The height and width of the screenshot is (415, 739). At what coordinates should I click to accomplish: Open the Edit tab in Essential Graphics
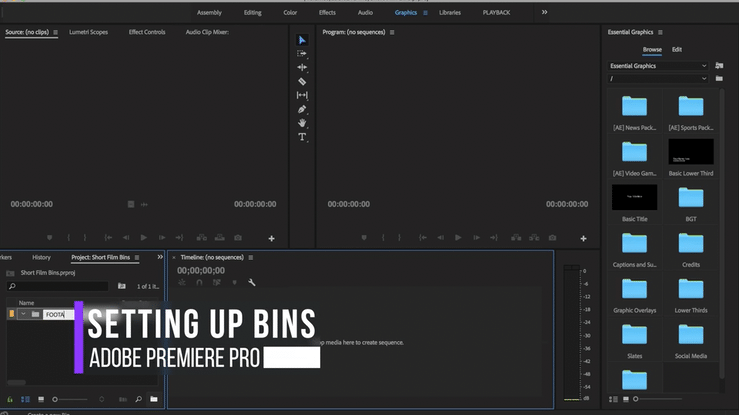(x=677, y=49)
